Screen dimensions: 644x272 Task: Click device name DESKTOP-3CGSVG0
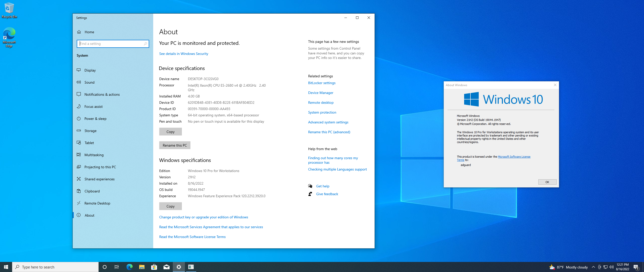click(203, 79)
